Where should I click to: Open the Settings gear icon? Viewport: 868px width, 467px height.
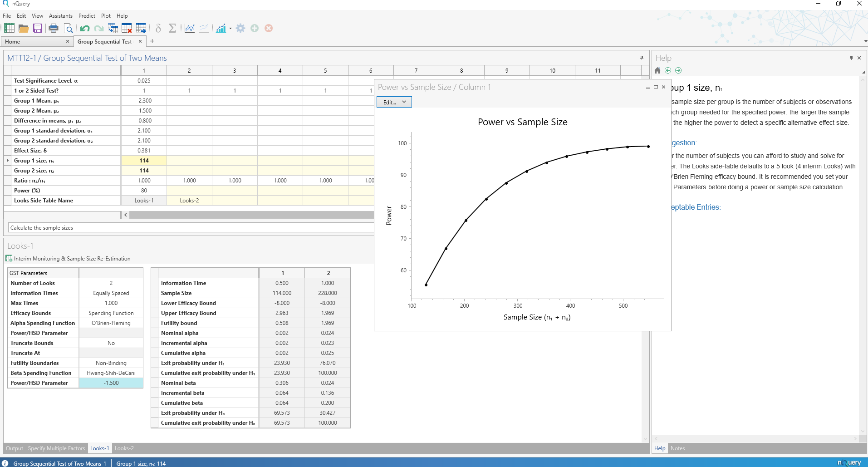point(240,28)
